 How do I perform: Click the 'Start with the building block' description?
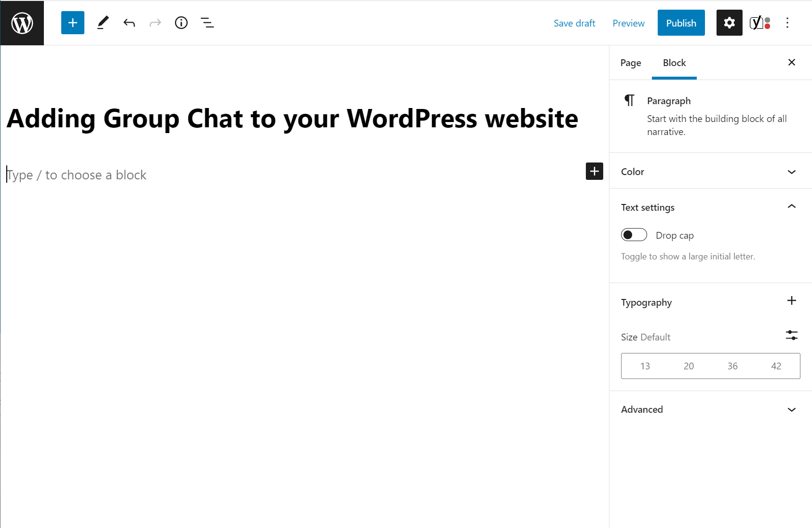click(717, 125)
